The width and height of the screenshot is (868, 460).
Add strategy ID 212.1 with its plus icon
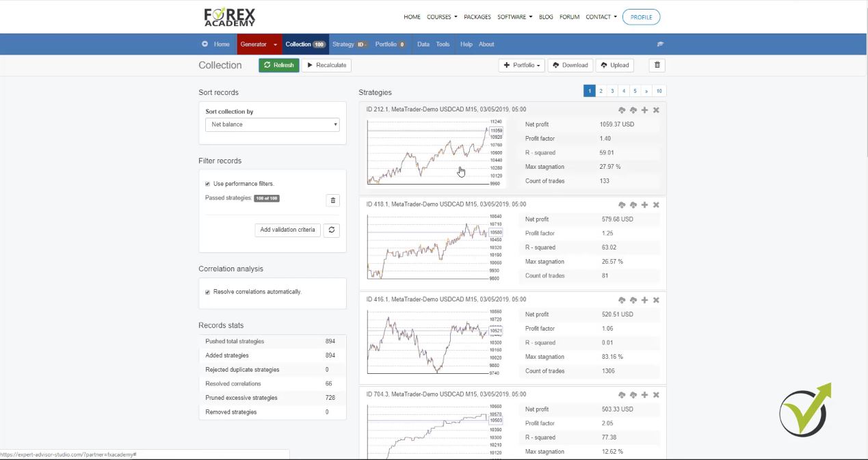point(644,110)
